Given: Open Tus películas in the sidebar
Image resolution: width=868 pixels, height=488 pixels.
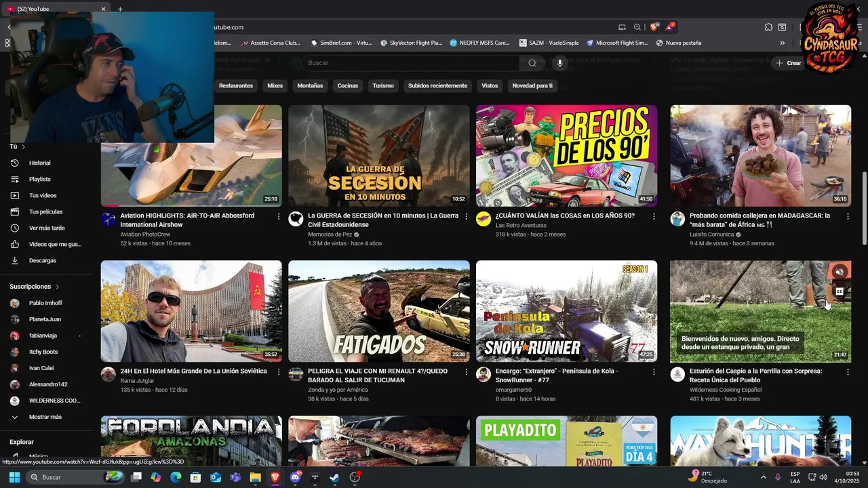Looking at the screenshot, I should click(46, 211).
